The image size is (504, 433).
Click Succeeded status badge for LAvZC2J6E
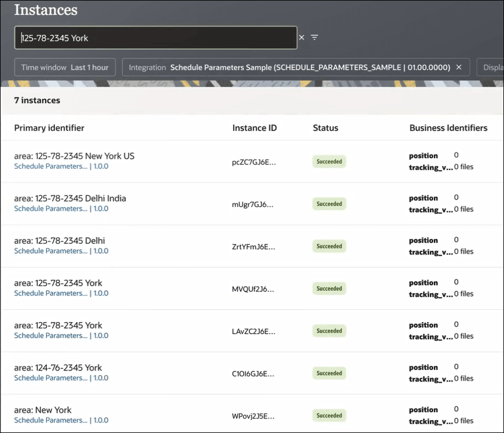(329, 331)
